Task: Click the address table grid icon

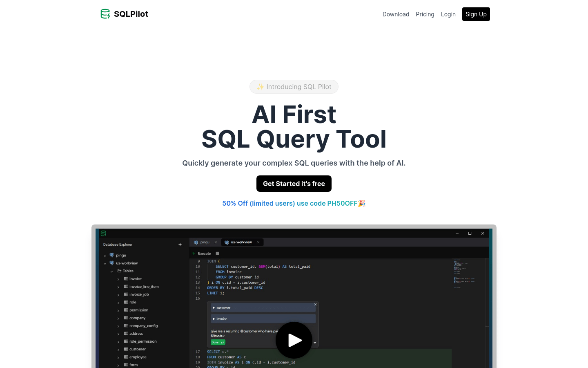Action: pyautogui.click(x=126, y=333)
